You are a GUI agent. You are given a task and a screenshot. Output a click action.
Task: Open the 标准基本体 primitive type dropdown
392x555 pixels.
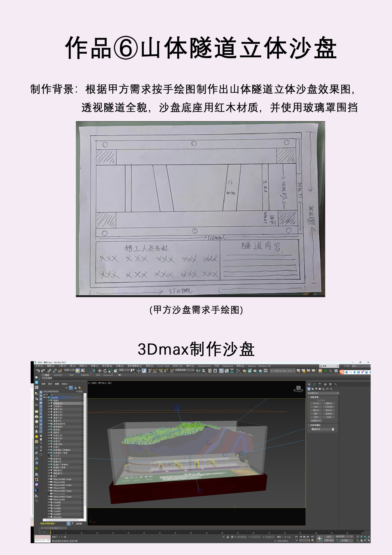[x=323, y=393]
